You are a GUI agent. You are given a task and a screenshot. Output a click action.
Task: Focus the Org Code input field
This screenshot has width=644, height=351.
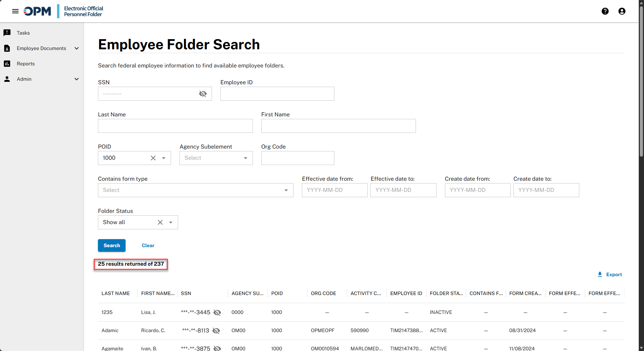click(x=298, y=158)
